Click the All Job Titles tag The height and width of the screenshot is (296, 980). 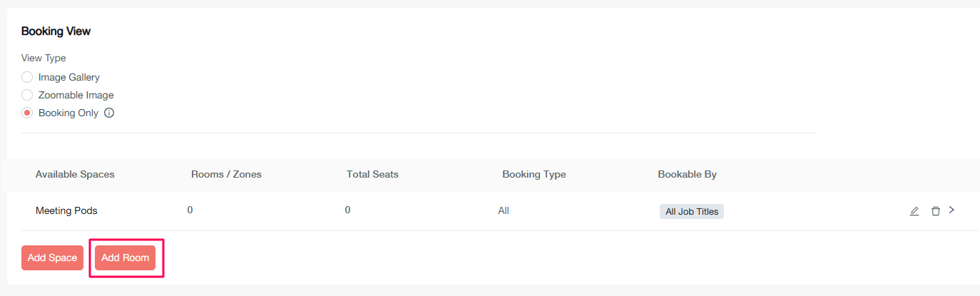click(x=691, y=211)
